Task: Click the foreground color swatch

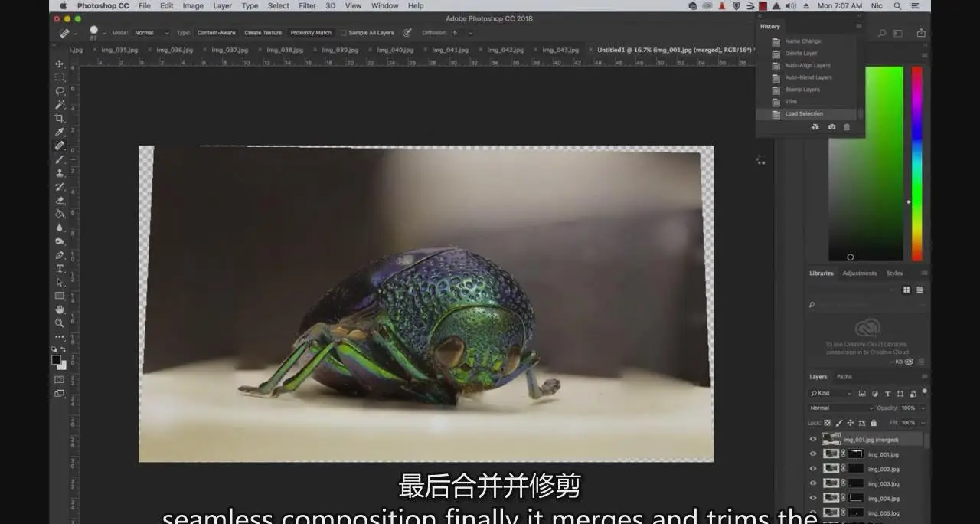Action: pyautogui.click(x=56, y=359)
